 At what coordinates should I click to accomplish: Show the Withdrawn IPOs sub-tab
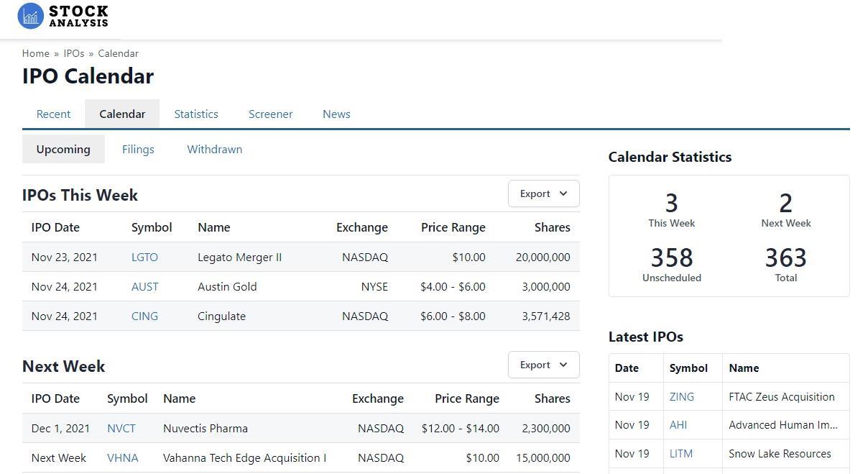tap(215, 149)
